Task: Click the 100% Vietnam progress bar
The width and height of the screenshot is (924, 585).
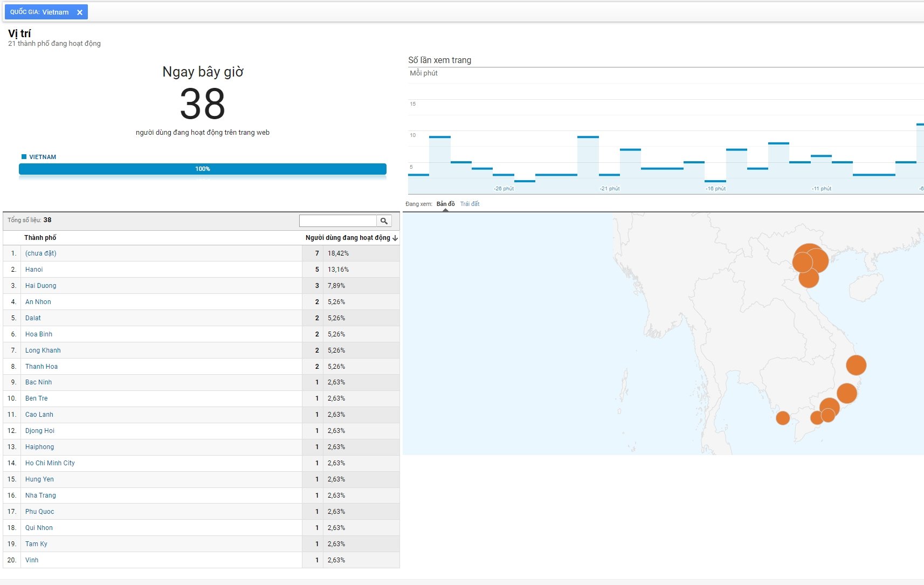Action: tap(203, 169)
